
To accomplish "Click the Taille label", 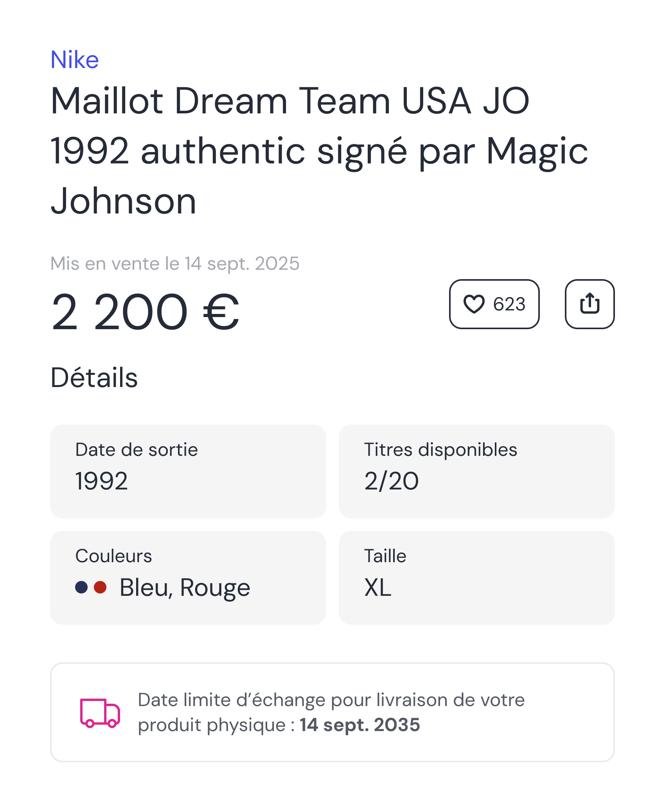I will point(385,556).
